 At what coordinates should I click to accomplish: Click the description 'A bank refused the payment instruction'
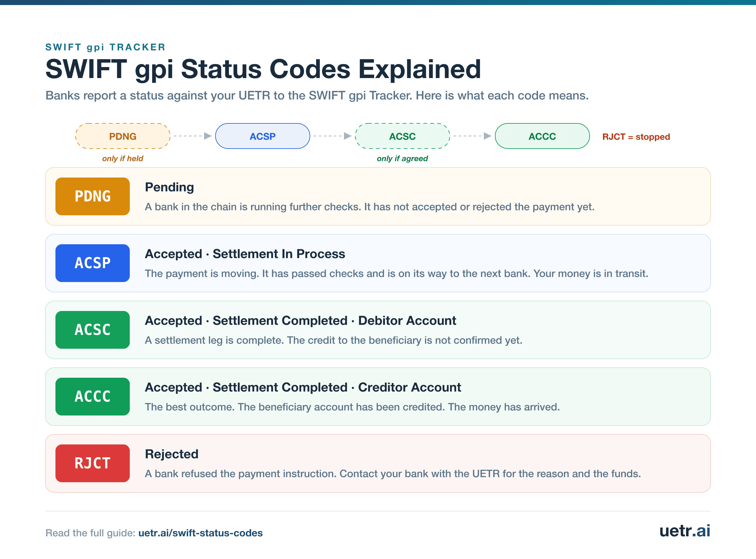click(x=393, y=473)
